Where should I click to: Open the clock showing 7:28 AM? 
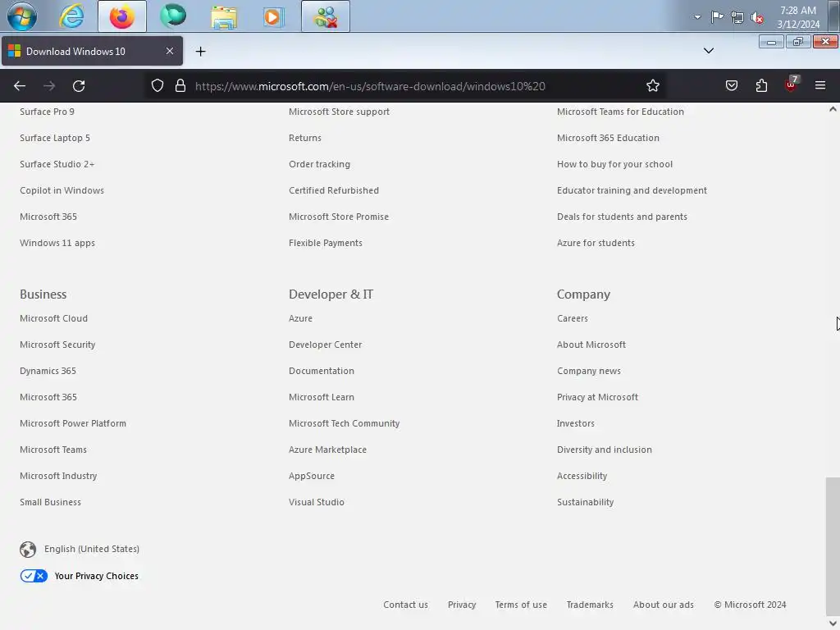click(x=798, y=17)
